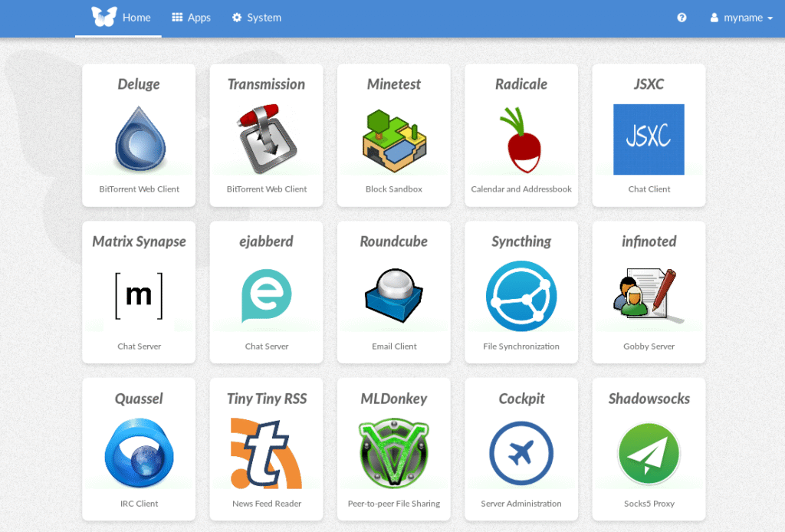Select the blue JSXC chat client icon

[649, 140]
